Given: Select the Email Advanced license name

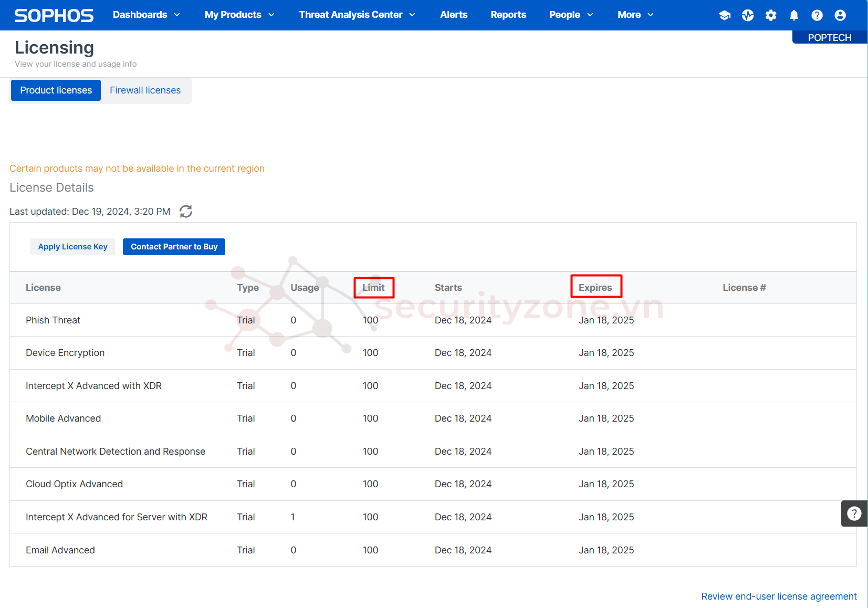Looking at the screenshot, I should coord(60,550).
